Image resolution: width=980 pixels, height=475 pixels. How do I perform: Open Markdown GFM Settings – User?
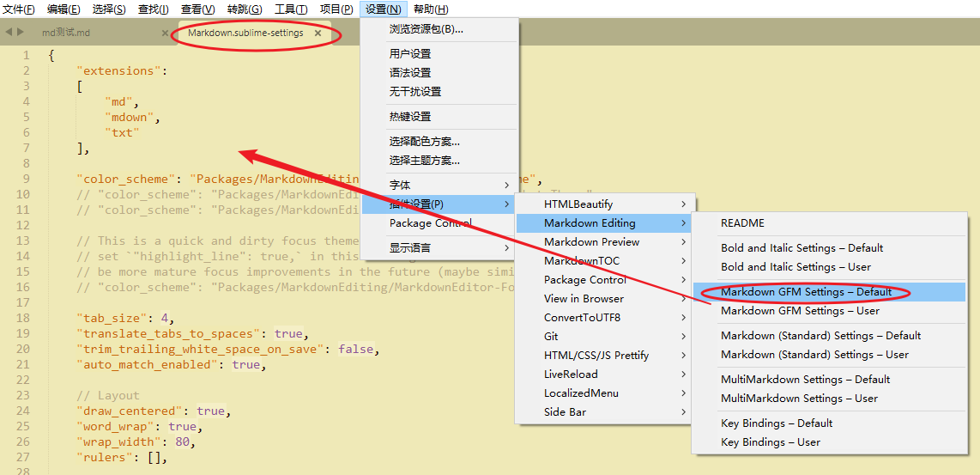click(829, 310)
